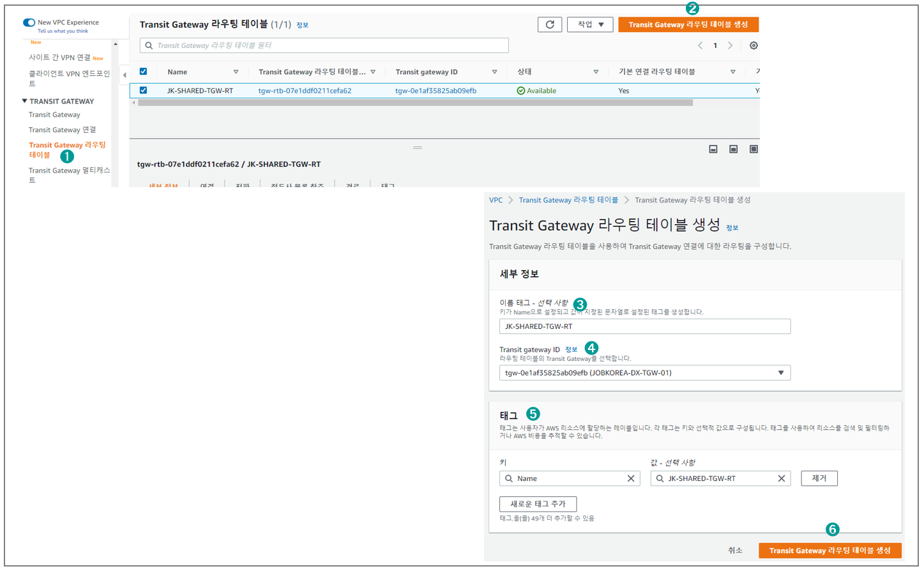The width and height of the screenshot is (924, 571).
Task: Click the refresh icon button
Action: (549, 25)
